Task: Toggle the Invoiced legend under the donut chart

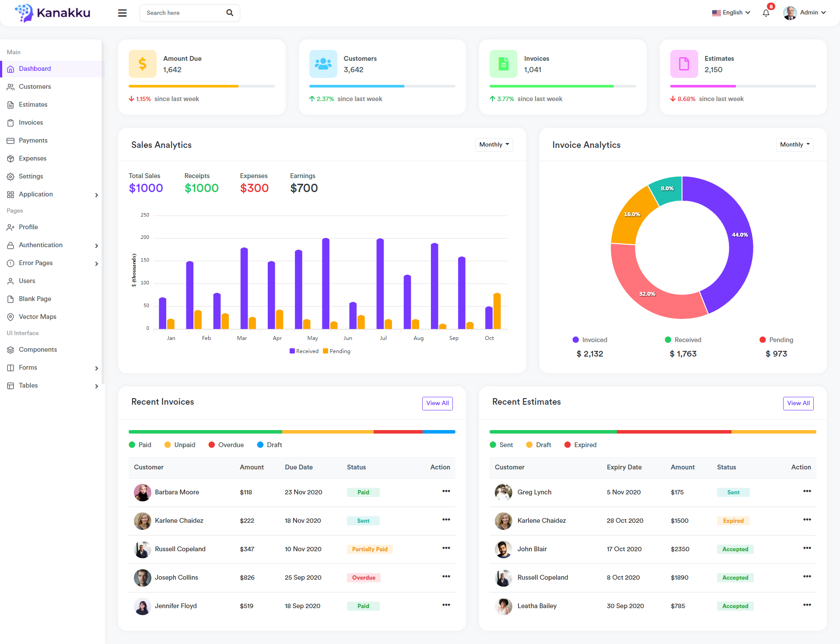Action: pyautogui.click(x=589, y=340)
